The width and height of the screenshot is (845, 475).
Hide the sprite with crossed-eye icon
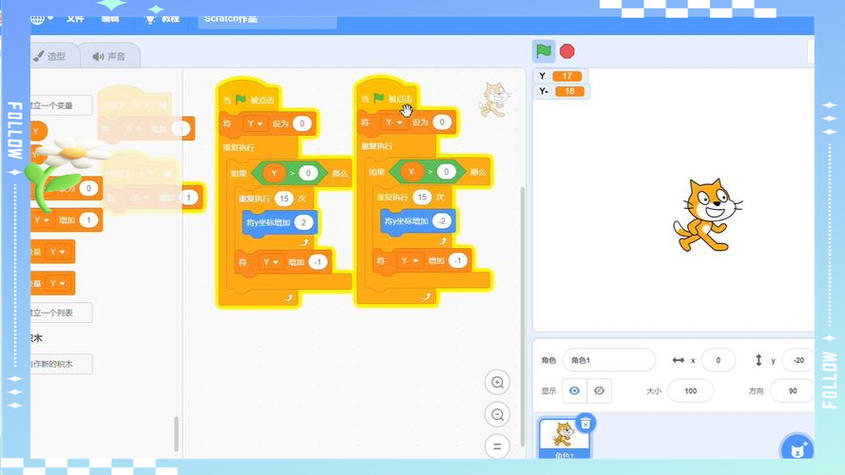[x=599, y=391]
